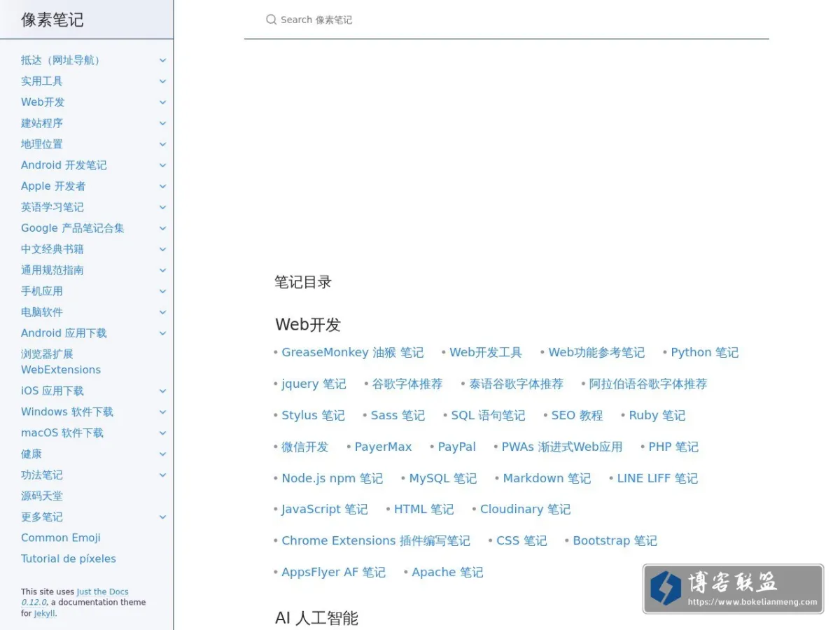Focus the Search 像素笔记 input field
Viewport: 840px width, 630px height.
point(506,20)
